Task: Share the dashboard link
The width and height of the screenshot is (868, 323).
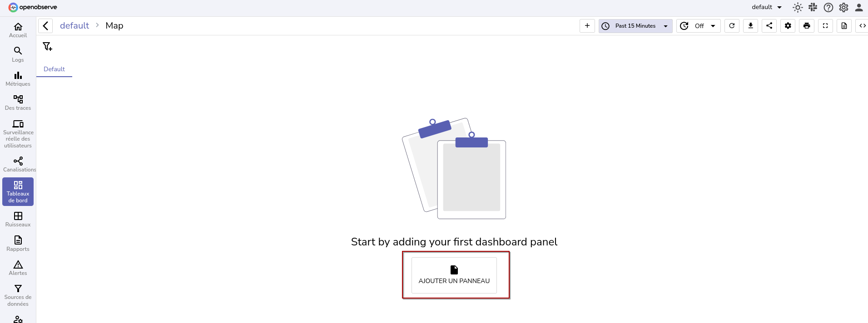Action: (769, 26)
